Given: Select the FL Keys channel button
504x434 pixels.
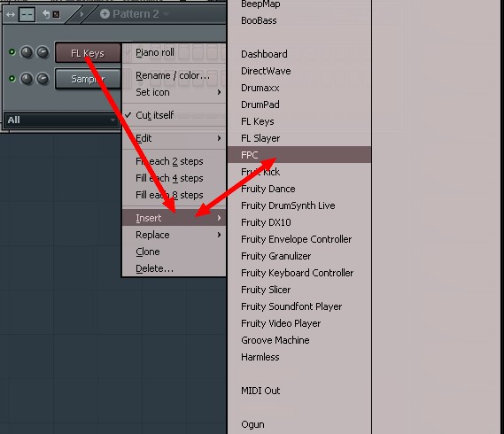Looking at the screenshot, I should pyautogui.click(x=88, y=53).
